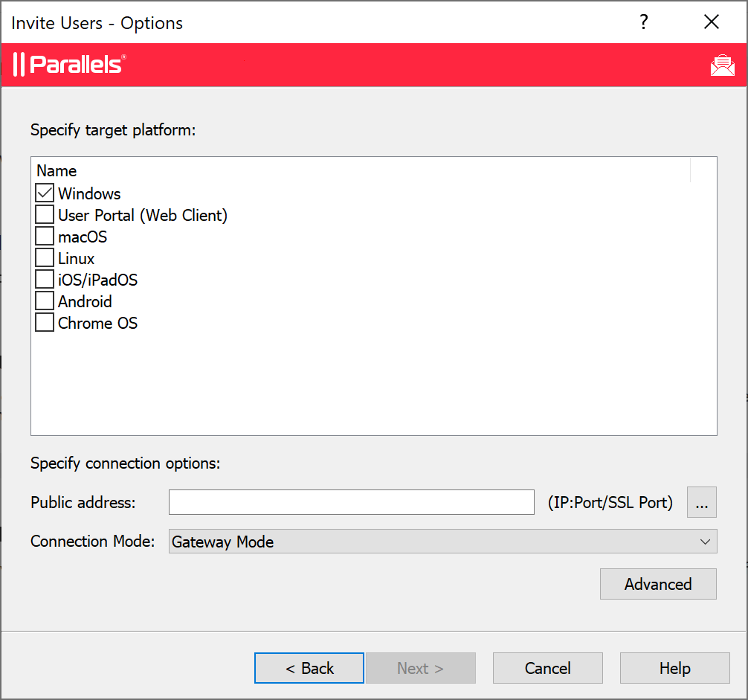Click the Name column header
Image resolution: width=748 pixels, height=700 pixels.
click(x=57, y=170)
